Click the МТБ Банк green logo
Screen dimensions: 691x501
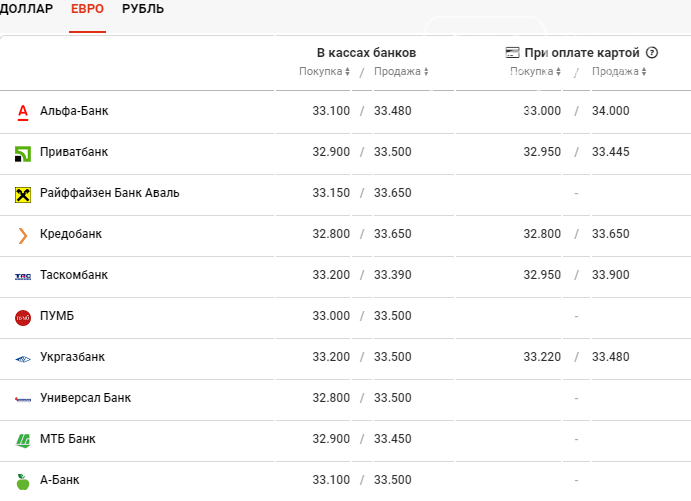pyautogui.click(x=23, y=440)
